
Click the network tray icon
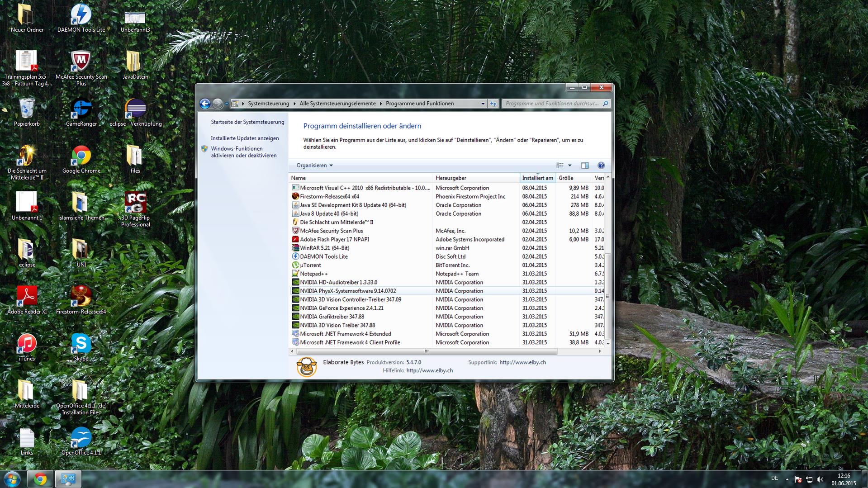coord(809,479)
